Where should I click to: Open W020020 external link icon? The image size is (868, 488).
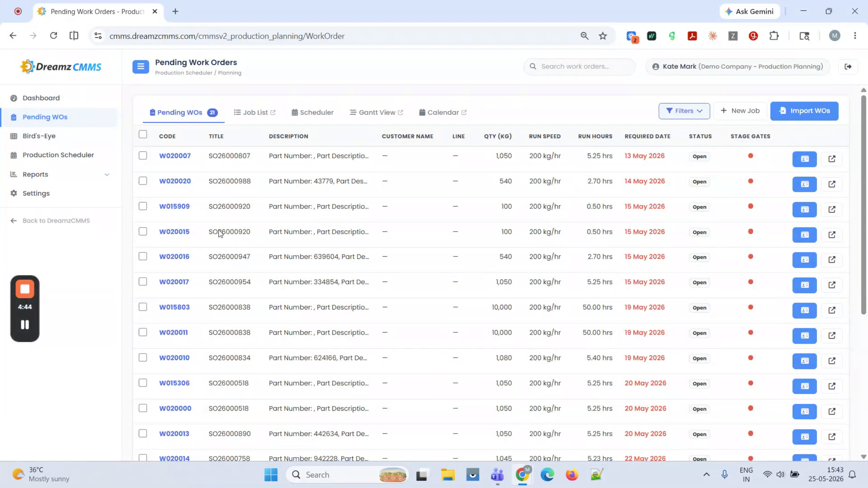point(832,184)
